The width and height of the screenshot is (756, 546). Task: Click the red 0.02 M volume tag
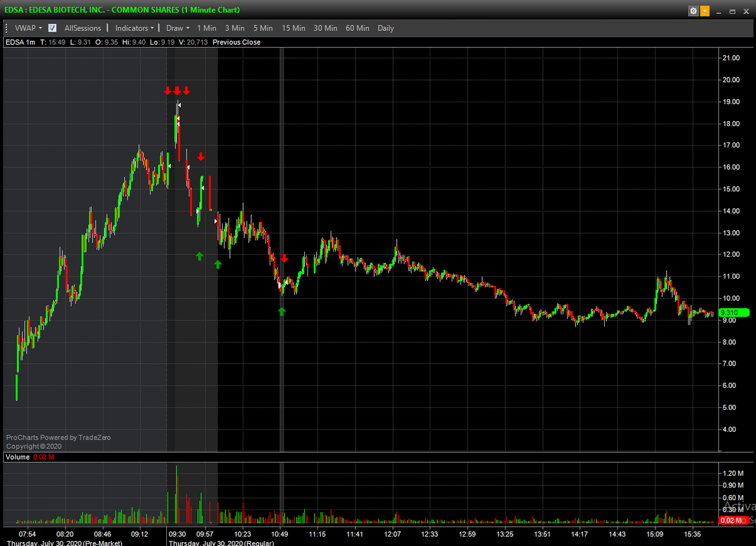733,520
